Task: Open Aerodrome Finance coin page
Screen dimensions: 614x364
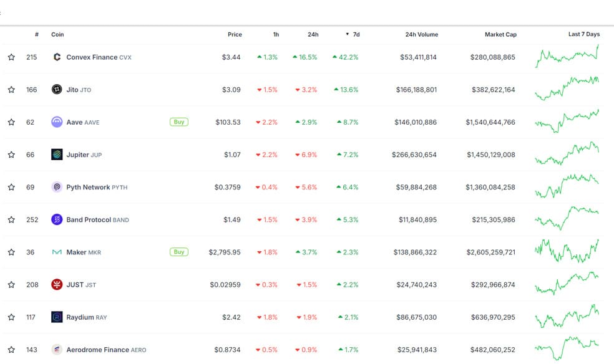Action: click(x=106, y=349)
